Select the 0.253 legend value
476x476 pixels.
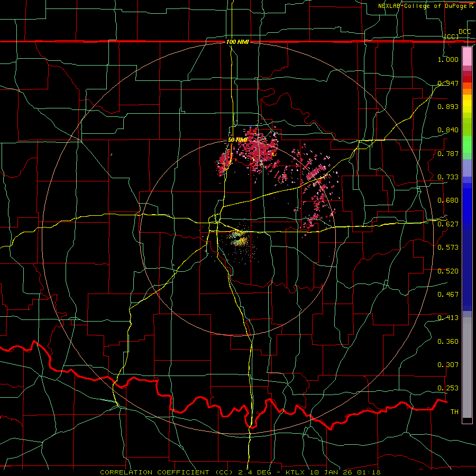pyautogui.click(x=448, y=388)
